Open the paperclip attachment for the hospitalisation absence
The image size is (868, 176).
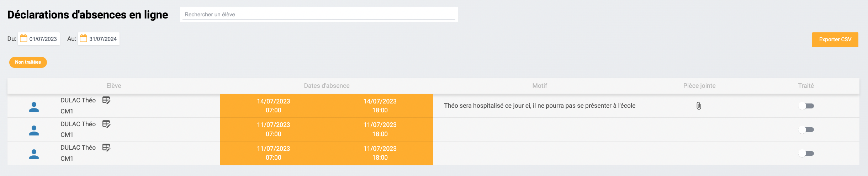coord(699,106)
